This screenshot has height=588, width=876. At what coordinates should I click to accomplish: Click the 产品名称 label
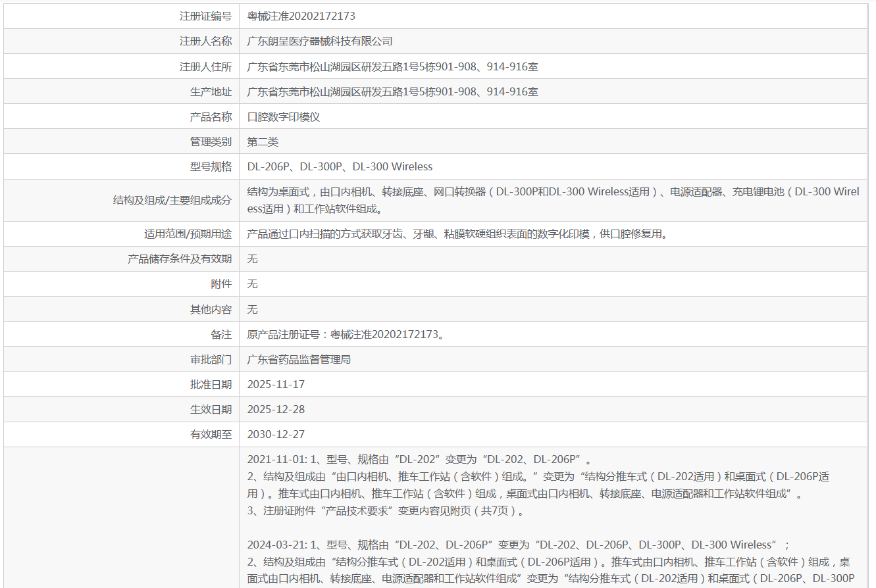(x=211, y=116)
